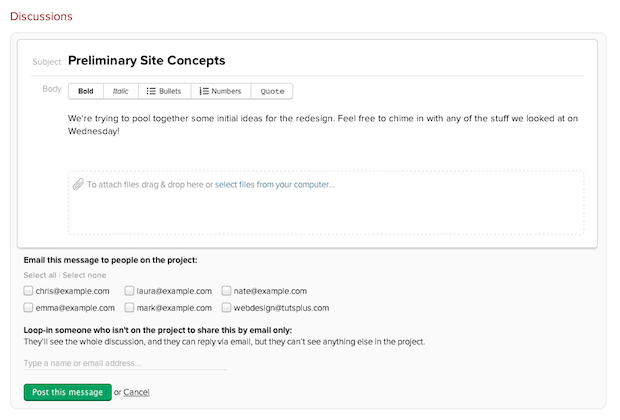Click the Cancel link
Viewport: 620px width, 420px height.
136,392
